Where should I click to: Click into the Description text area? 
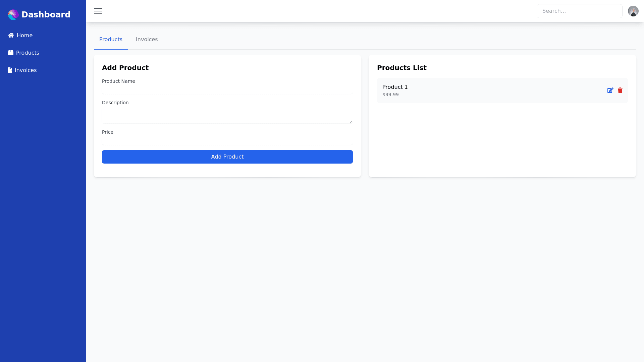[227, 116]
